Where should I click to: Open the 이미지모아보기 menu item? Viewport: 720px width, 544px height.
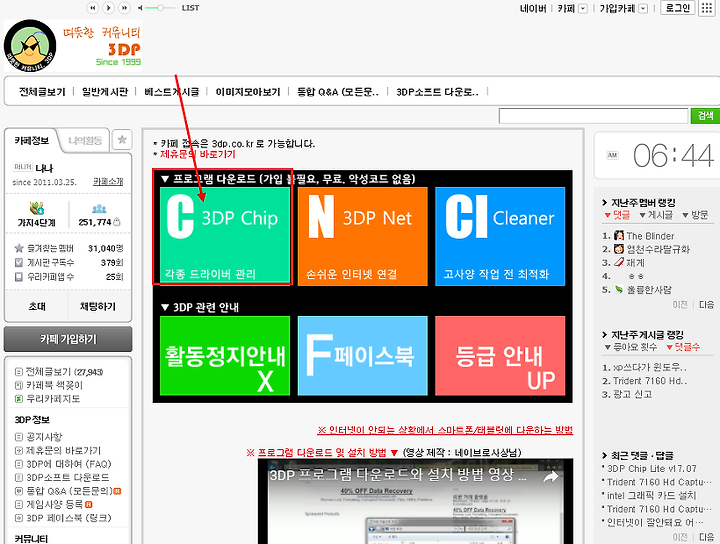coord(248,92)
